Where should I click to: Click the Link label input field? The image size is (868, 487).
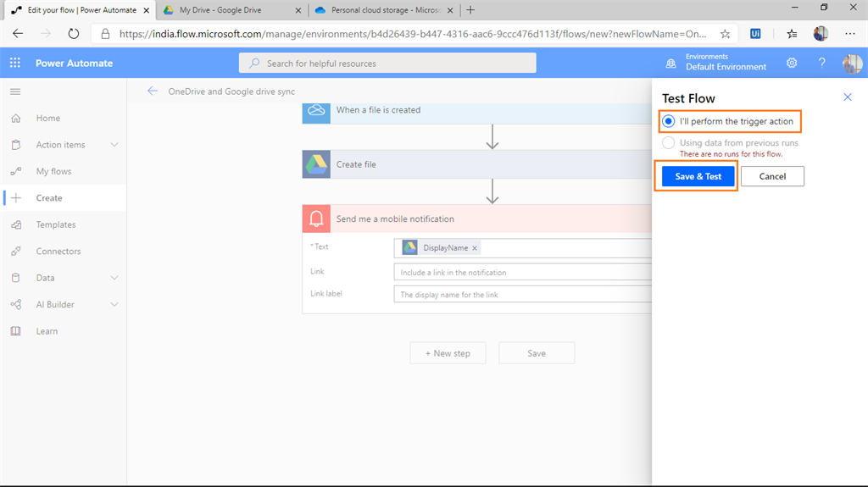522,295
